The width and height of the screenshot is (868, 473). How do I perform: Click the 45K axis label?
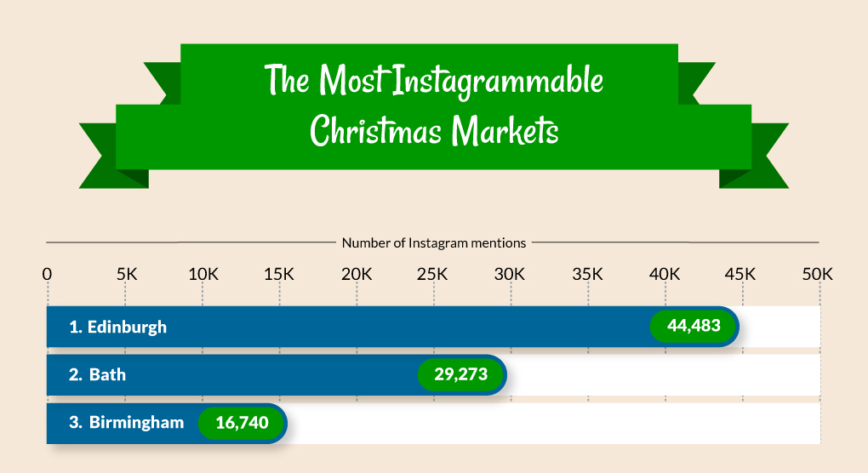[740, 275]
